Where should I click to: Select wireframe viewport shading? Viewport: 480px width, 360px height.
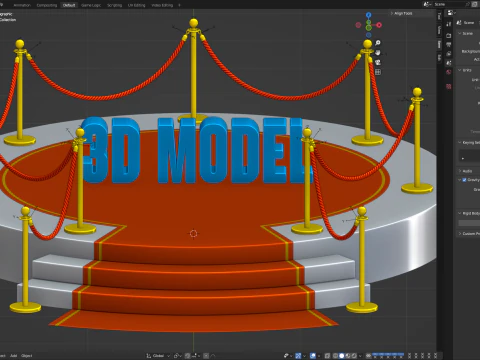(x=335, y=356)
